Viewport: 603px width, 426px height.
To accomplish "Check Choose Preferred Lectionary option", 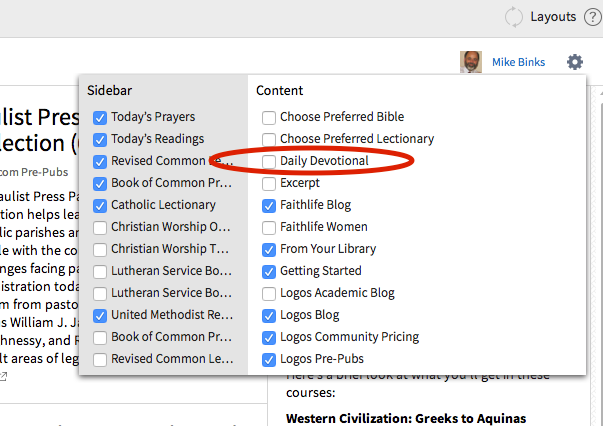I will (x=269, y=140).
